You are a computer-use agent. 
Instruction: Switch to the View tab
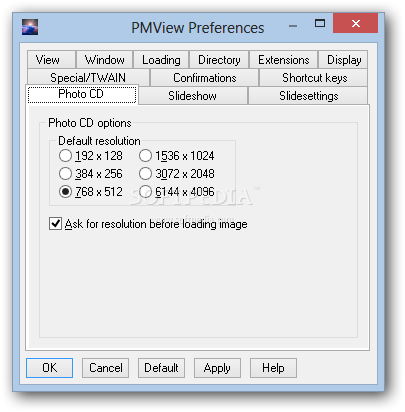(x=52, y=60)
